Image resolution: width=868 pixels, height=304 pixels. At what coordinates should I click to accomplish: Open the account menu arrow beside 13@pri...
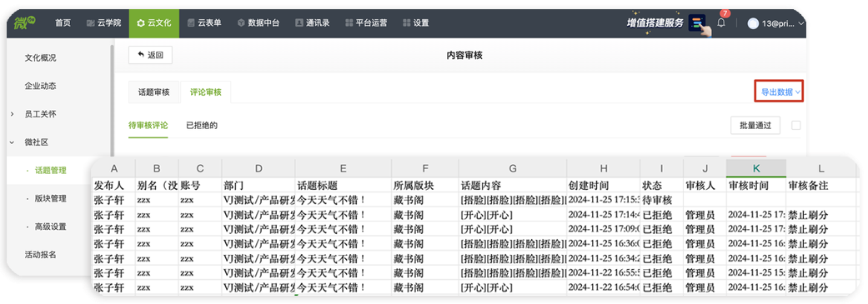pyautogui.click(x=801, y=23)
